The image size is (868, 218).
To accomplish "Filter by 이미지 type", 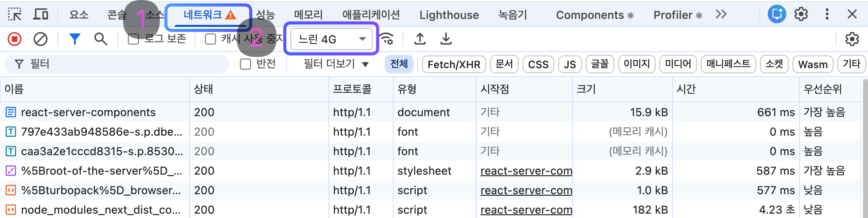I will 636,64.
